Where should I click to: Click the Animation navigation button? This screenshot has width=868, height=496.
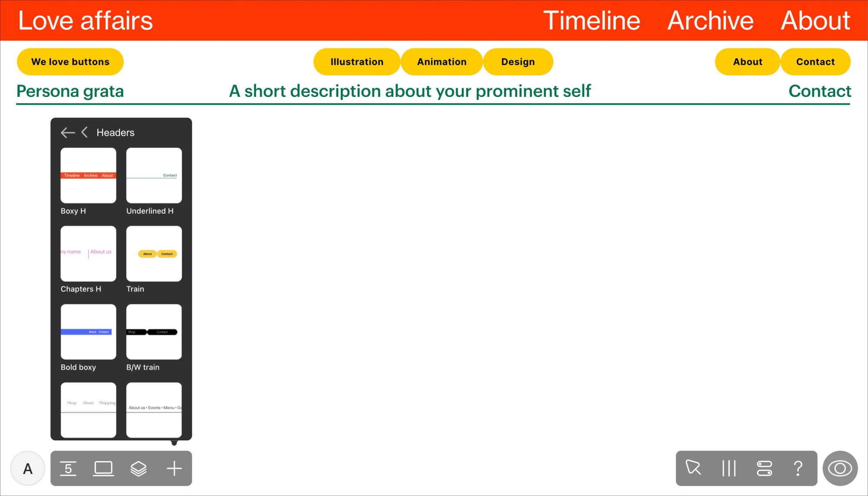pyautogui.click(x=442, y=61)
